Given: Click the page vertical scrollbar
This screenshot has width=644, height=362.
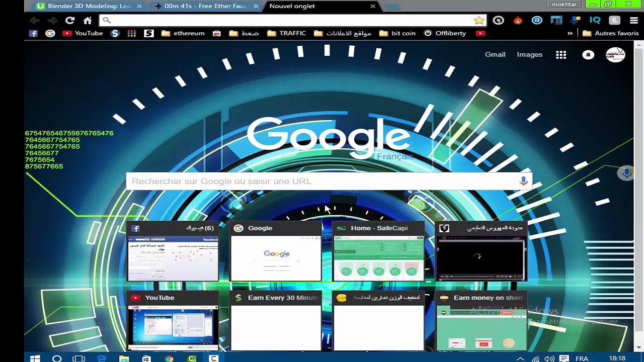Looking at the screenshot, I should [x=638, y=197].
